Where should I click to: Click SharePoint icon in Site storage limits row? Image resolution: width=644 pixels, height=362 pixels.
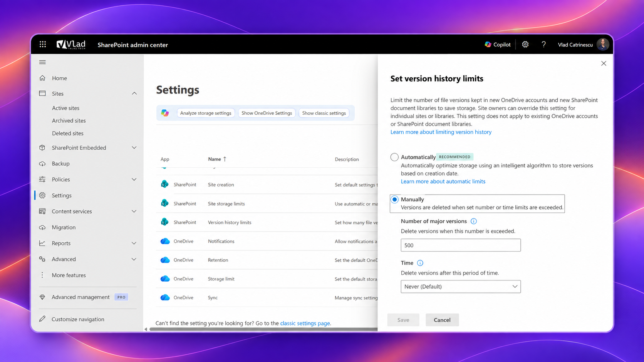(x=165, y=203)
